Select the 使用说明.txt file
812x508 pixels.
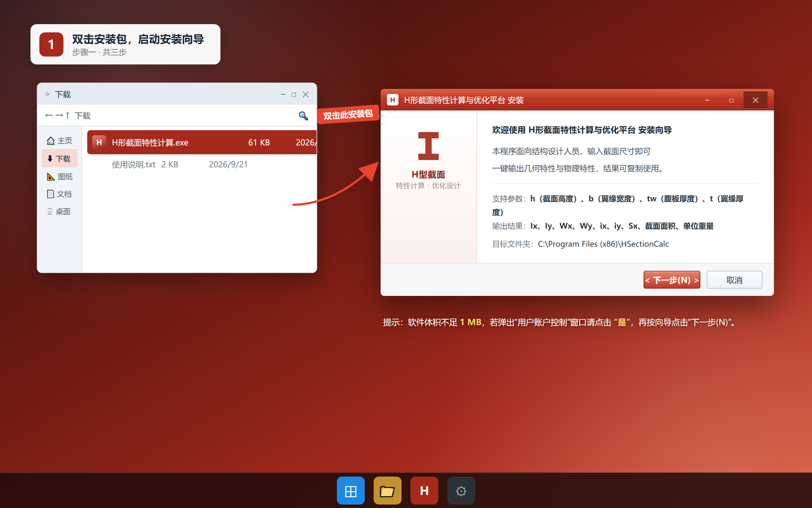[134, 164]
